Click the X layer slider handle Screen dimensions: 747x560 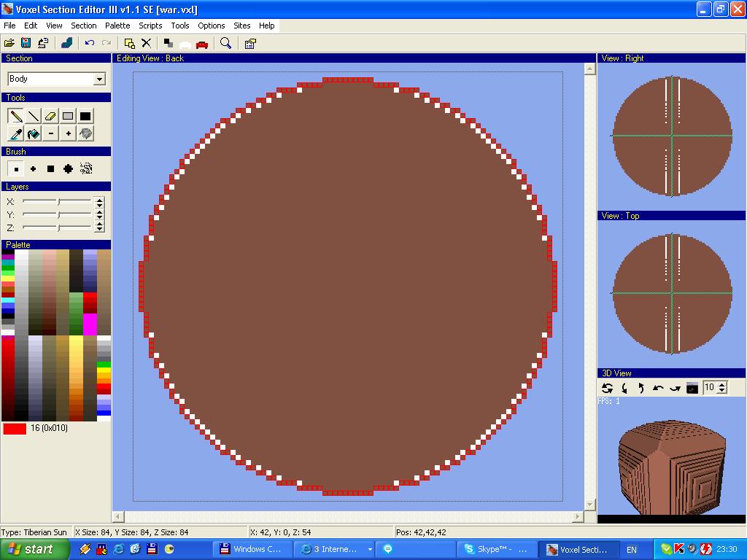[58, 202]
